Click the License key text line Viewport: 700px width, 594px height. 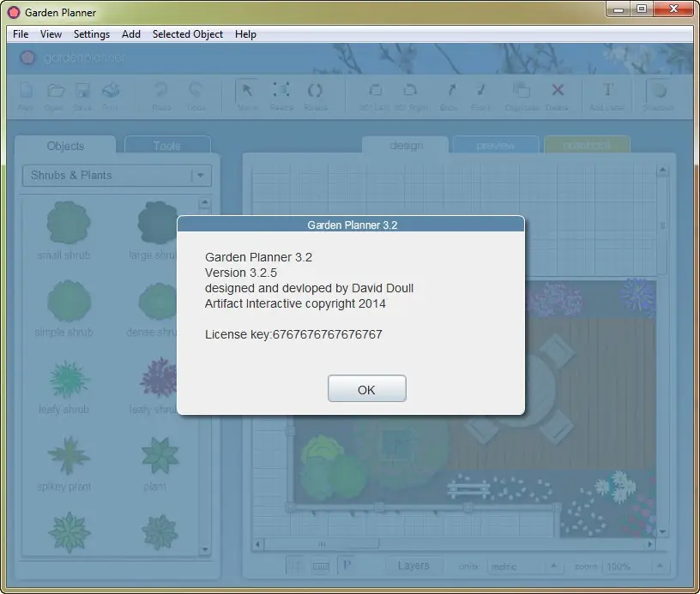(x=293, y=334)
